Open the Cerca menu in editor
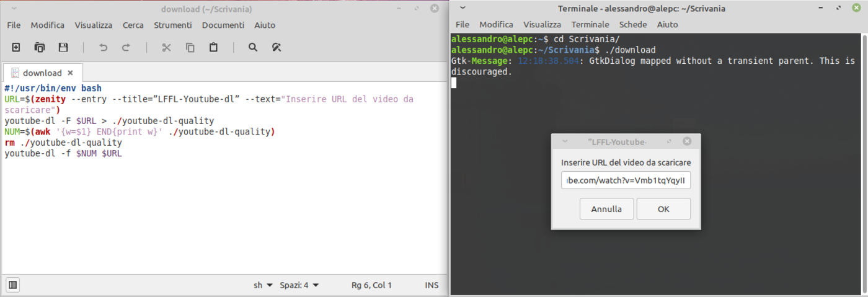Viewport: 868px width, 297px height. pos(133,25)
